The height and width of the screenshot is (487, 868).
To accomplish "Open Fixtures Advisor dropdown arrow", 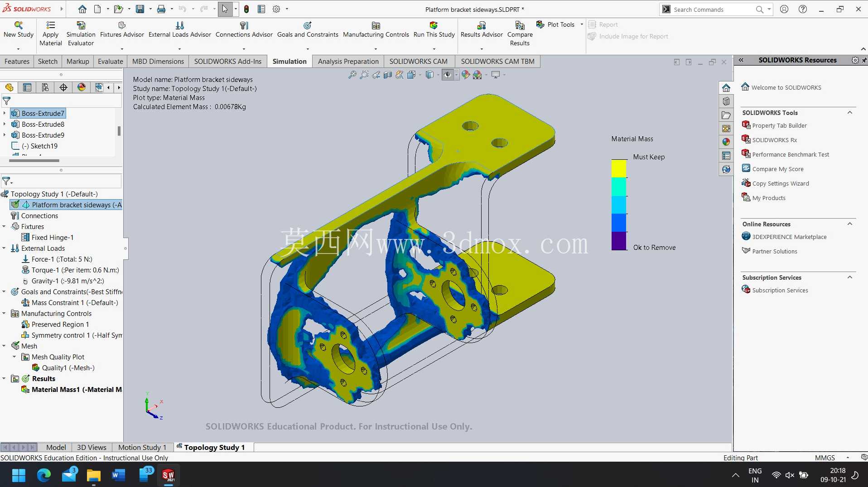I will click(x=122, y=49).
